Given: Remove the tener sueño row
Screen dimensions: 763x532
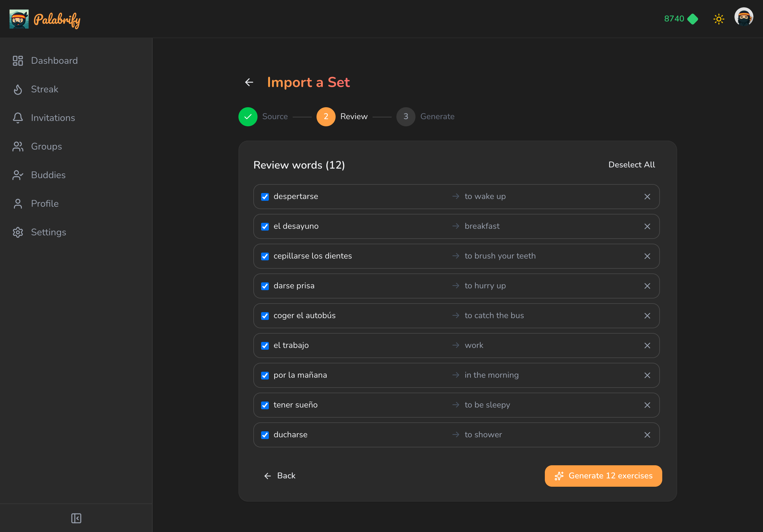Looking at the screenshot, I should click(x=647, y=405).
